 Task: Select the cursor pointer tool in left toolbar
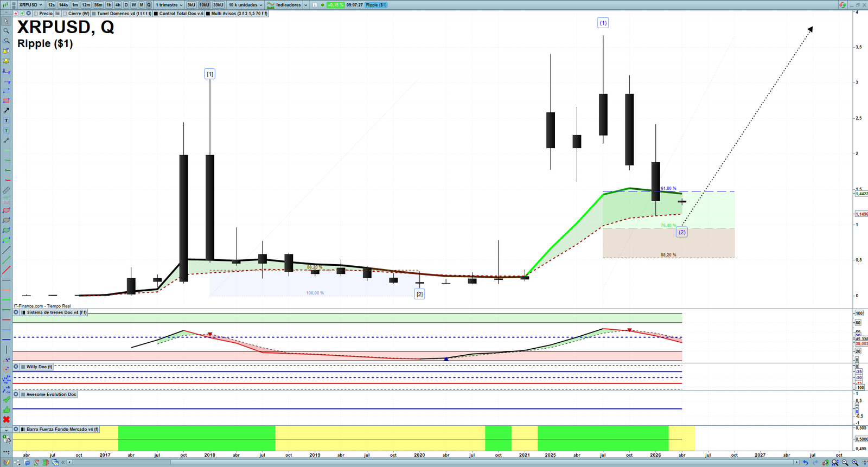tap(6, 21)
